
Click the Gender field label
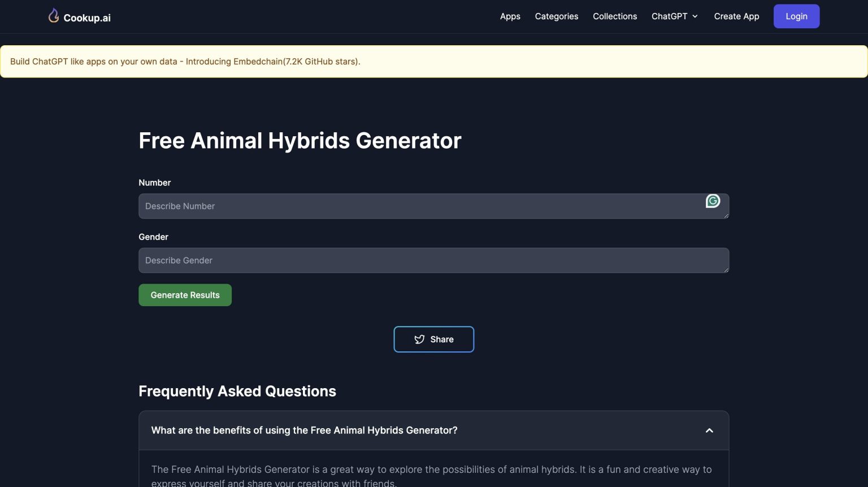153,237
